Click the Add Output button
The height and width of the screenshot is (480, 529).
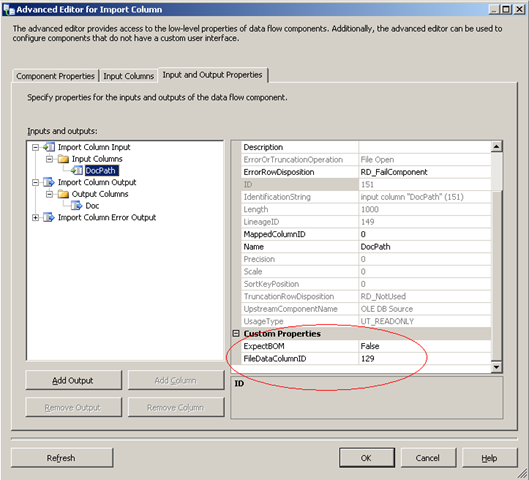(x=73, y=380)
